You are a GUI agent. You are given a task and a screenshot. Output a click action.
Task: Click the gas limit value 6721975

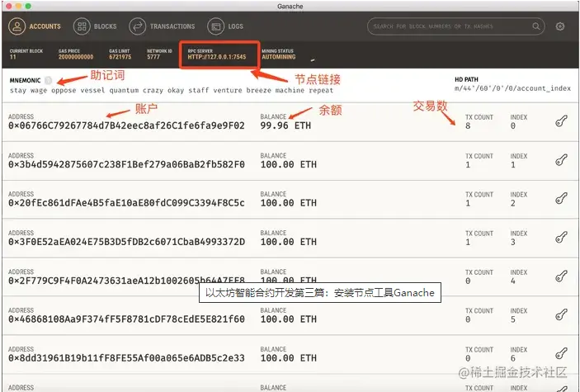(x=120, y=57)
